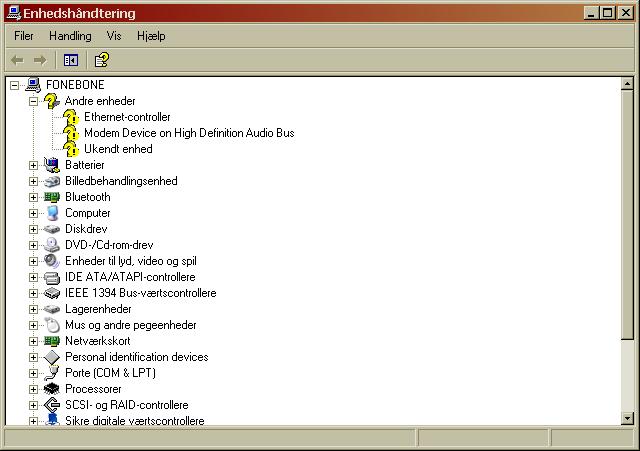This screenshot has height=451, width=640.
Task: Expand the Diskdrev node
Action: 33,229
